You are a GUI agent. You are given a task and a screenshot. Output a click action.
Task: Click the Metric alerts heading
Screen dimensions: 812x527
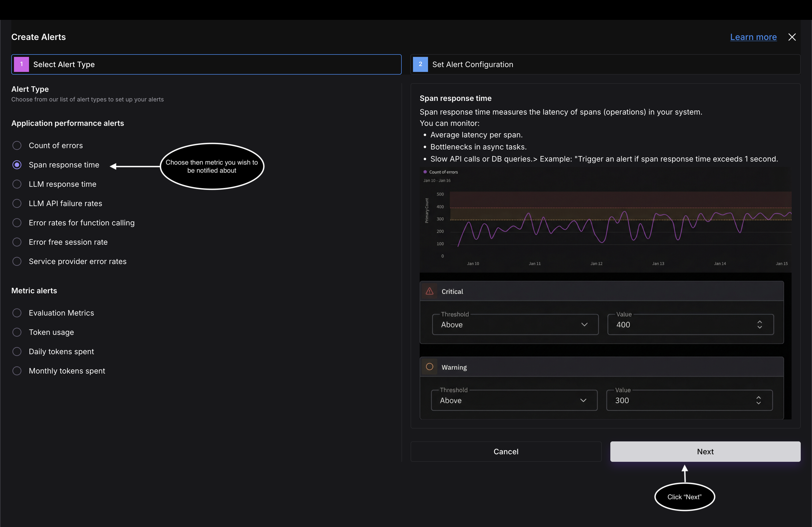point(34,290)
